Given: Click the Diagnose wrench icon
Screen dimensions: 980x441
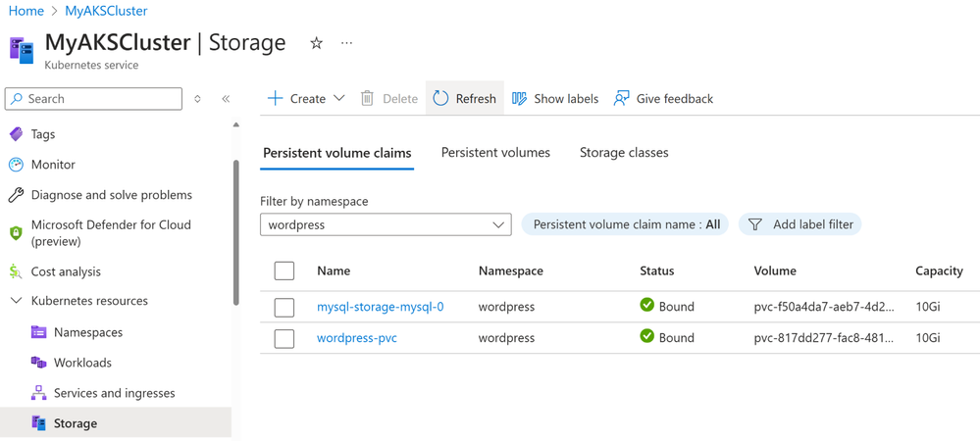Looking at the screenshot, I should point(16,196).
